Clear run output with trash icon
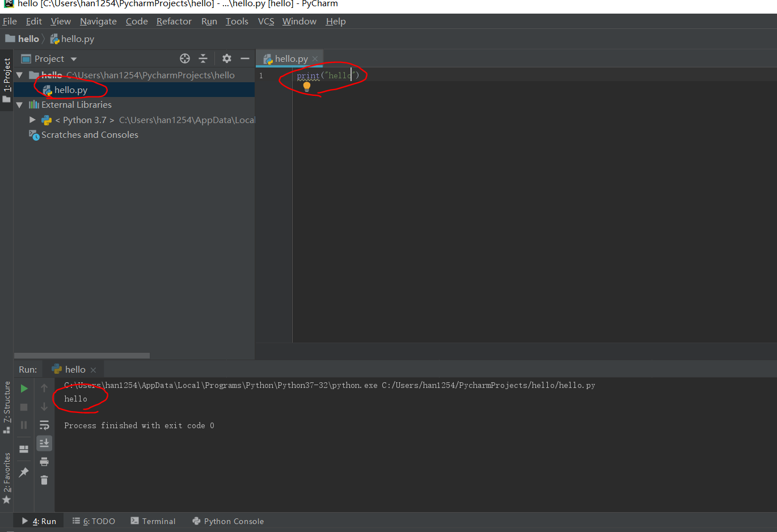The height and width of the screenshot is (532, 777). point(44,480)
